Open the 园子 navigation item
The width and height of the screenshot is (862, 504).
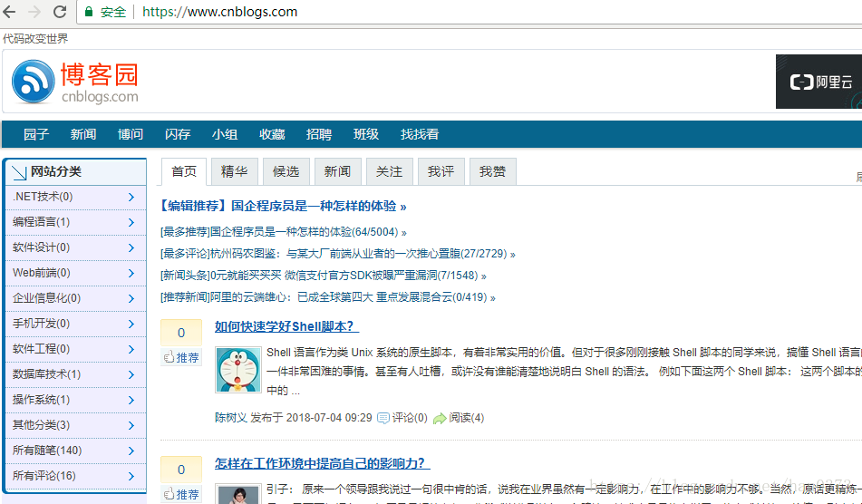coord(36,134)
